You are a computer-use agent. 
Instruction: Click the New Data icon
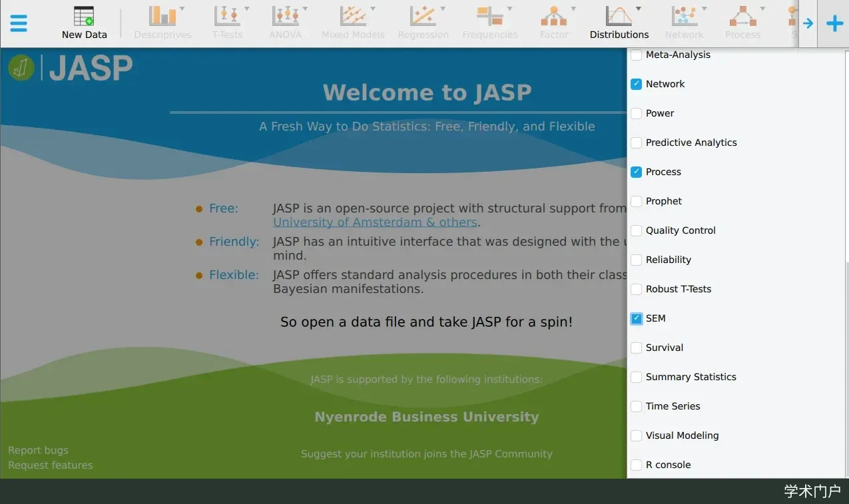[84, 16]
